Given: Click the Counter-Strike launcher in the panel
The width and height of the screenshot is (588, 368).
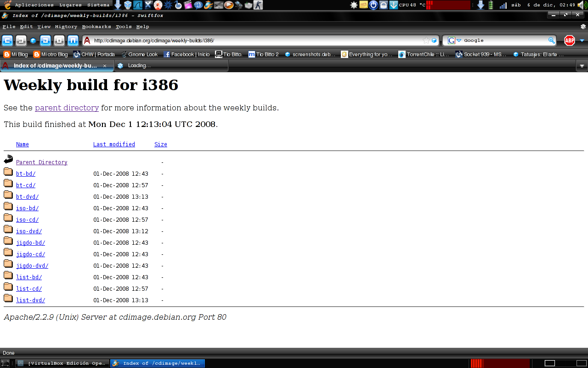Looking at the screenshot, I should click(x=258, y=5).
